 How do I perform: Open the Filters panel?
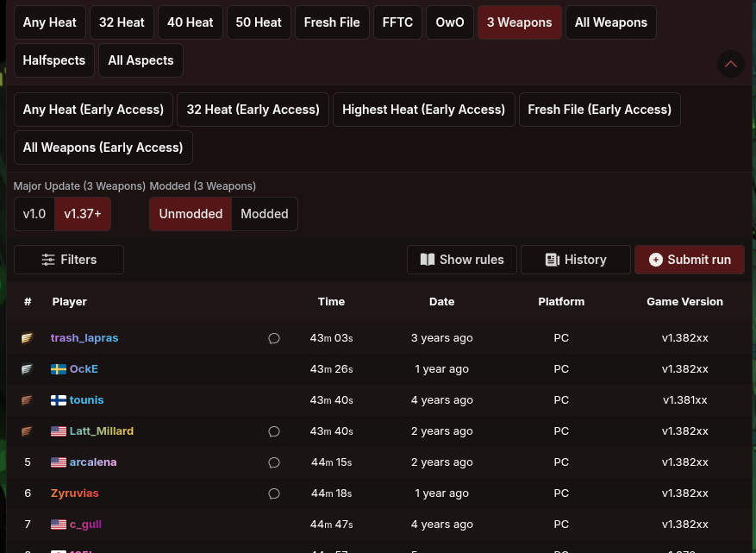point(69,260)
